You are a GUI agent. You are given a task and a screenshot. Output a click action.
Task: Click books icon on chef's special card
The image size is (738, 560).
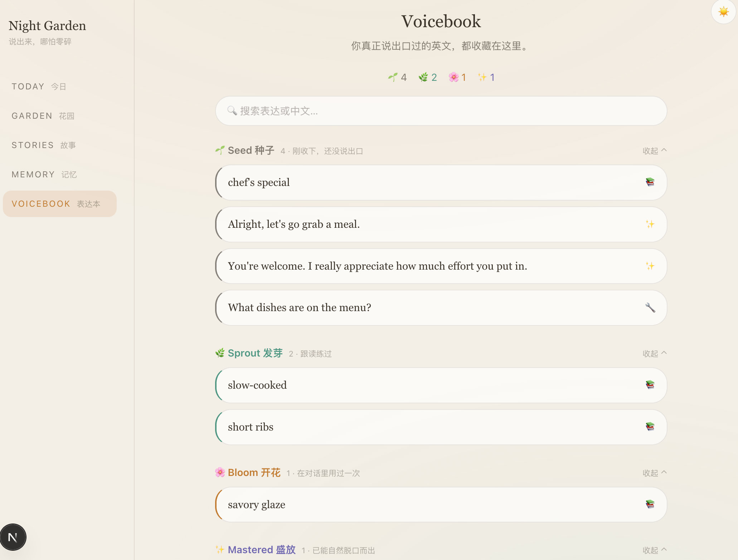pyautogui.click(x=650, y=182)
